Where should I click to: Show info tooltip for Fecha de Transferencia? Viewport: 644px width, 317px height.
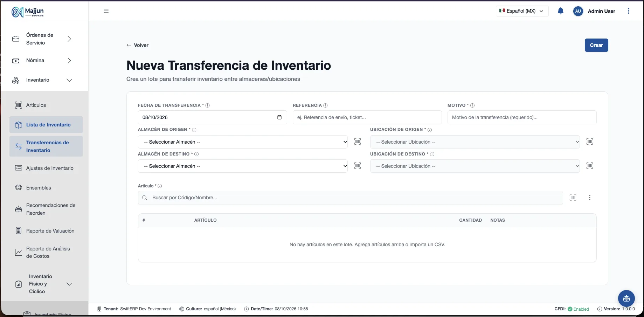208,105
